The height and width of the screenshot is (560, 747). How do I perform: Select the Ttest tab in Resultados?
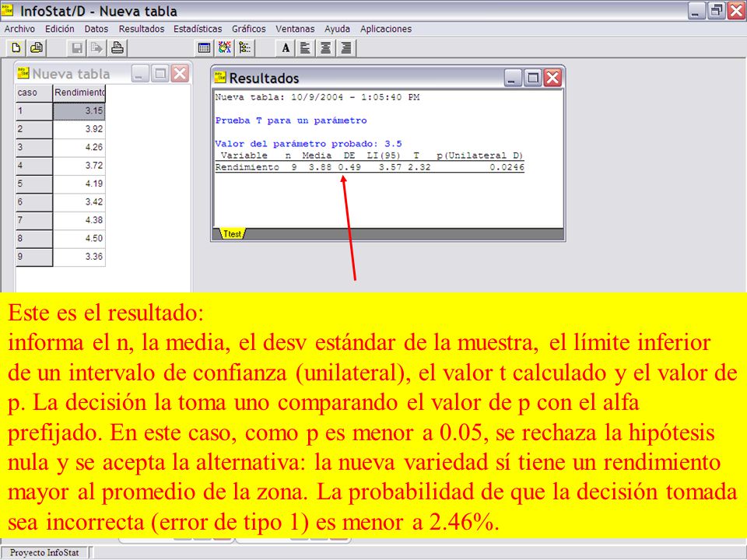(232, 234)
